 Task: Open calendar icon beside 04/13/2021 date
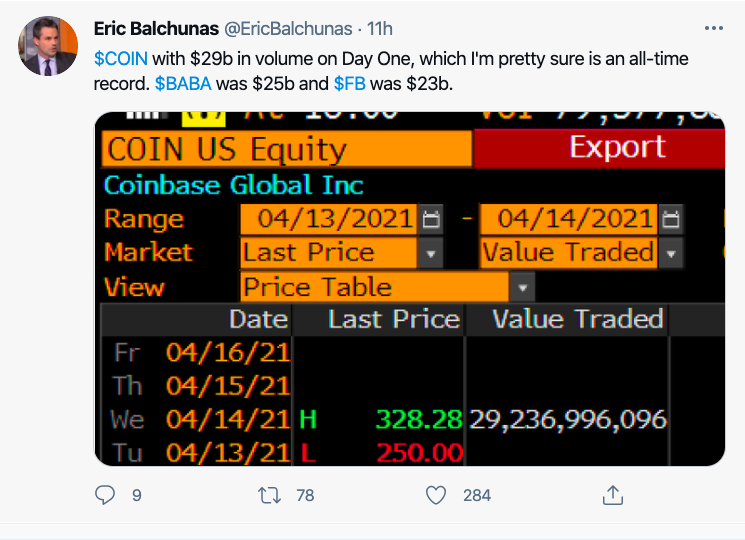point(431,219)
